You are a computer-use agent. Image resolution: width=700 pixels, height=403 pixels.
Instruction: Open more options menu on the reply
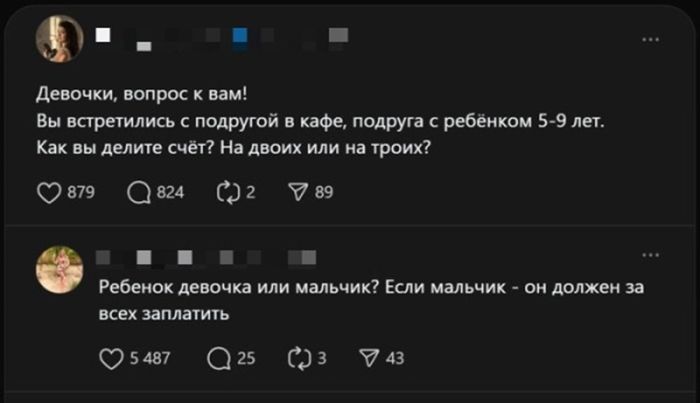pos(651,256)
